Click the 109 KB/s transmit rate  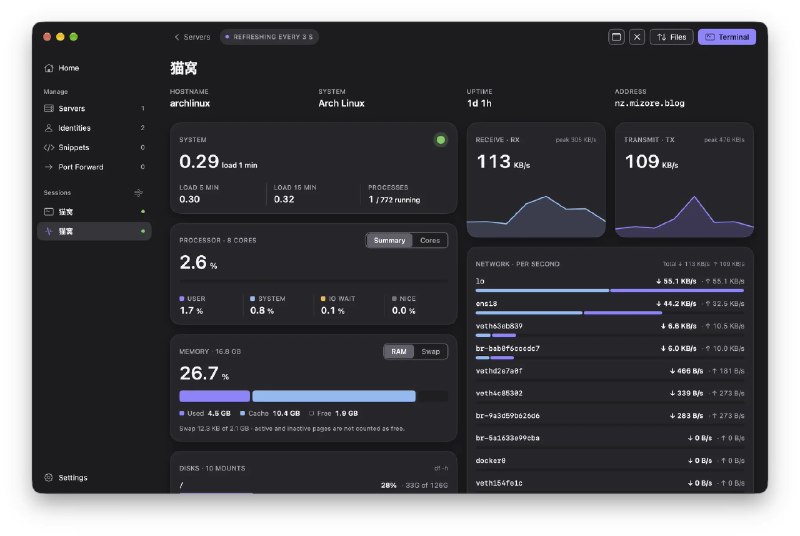[x=652, y=162]
